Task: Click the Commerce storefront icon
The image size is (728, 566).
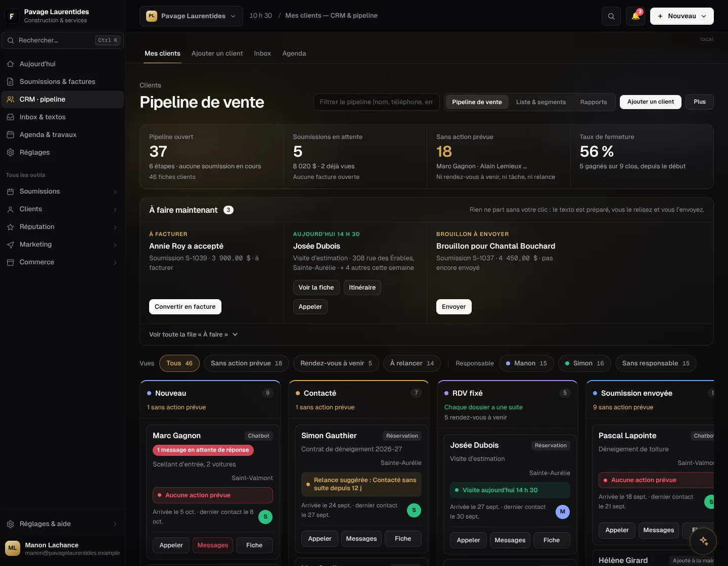Action: tap(10, 262)
